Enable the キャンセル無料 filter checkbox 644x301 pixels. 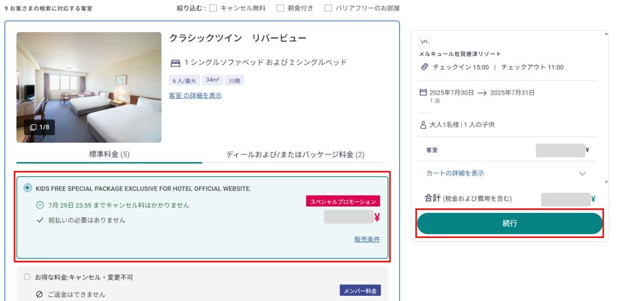click(x=213, y=8)
